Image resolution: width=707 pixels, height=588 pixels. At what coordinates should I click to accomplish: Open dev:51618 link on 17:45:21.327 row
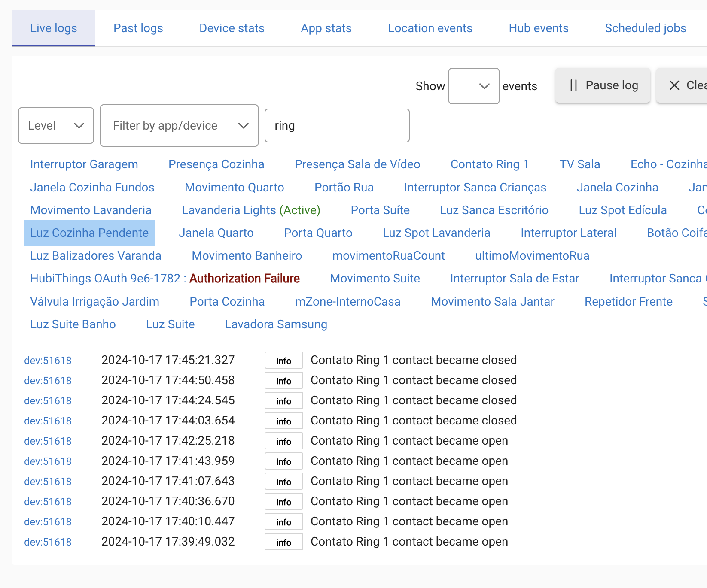(x=48, y=361)
